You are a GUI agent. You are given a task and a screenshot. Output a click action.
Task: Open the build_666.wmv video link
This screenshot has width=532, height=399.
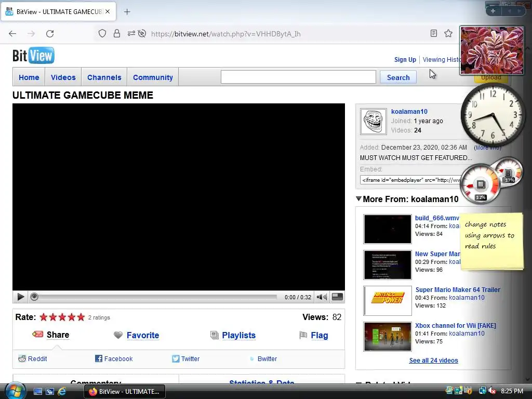(x=437, y=218)
